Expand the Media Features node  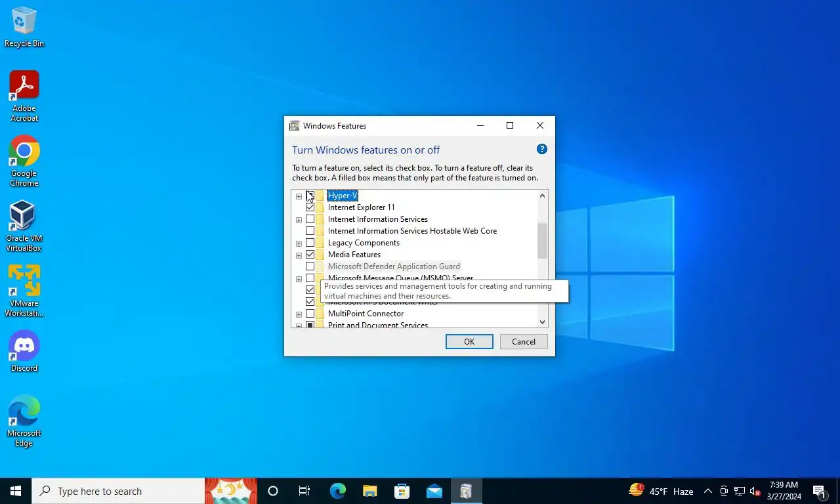pos(299,255)
